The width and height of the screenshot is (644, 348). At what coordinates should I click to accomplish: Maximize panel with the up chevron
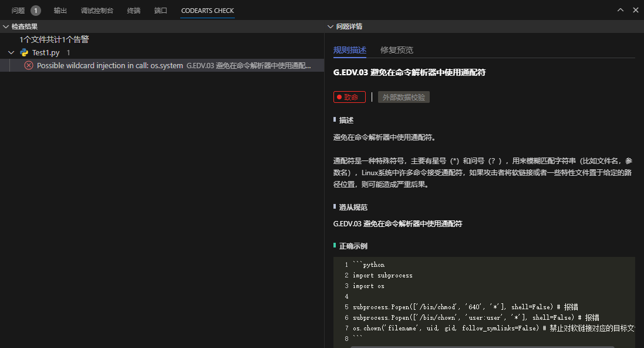[620, 10]
